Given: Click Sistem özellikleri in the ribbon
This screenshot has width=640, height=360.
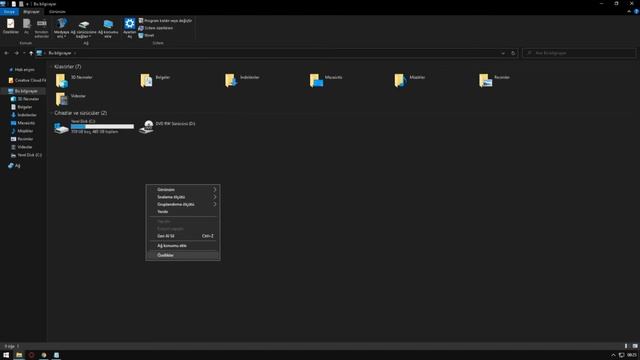Looking at the screenshot, I should pyautogui.click(x=156, y=28).
